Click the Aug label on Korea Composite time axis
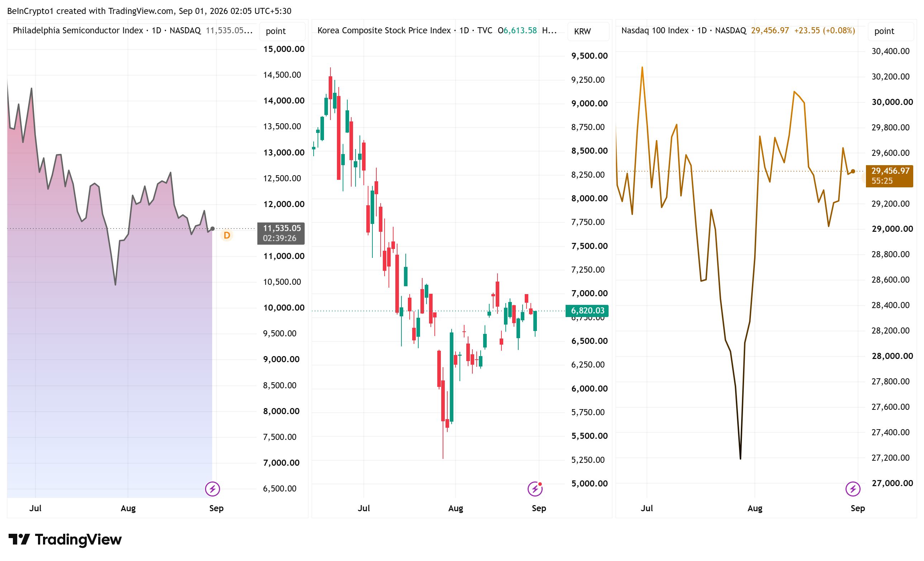The width and height of the screenshot is (924, 561). (456, 508)
